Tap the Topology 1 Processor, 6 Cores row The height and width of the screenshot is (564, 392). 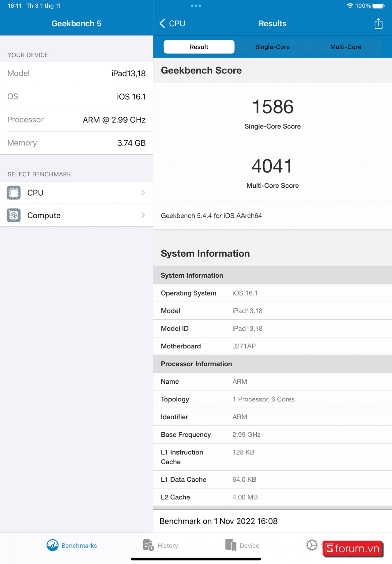(x=273, y=399)
